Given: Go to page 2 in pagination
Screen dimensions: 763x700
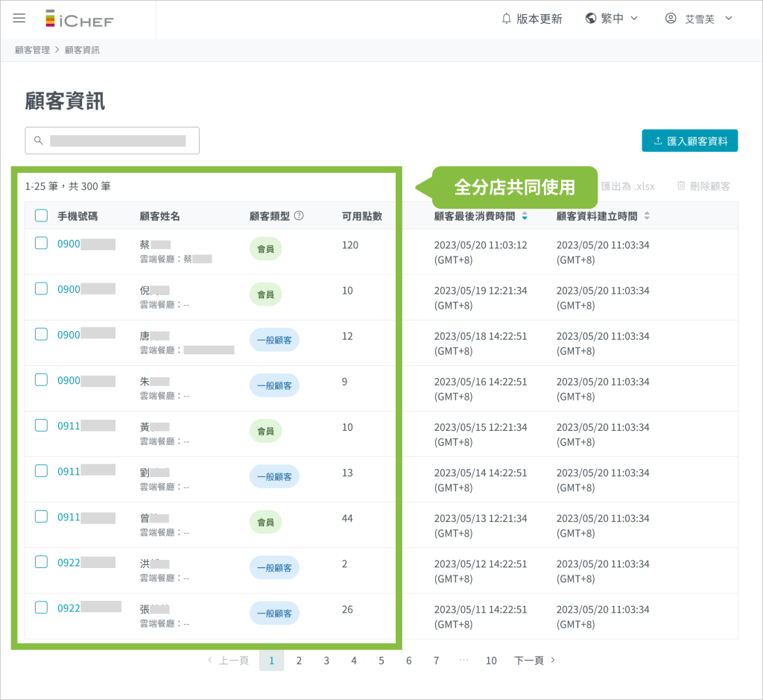Looking at the screenshot, I should [299, 660].
